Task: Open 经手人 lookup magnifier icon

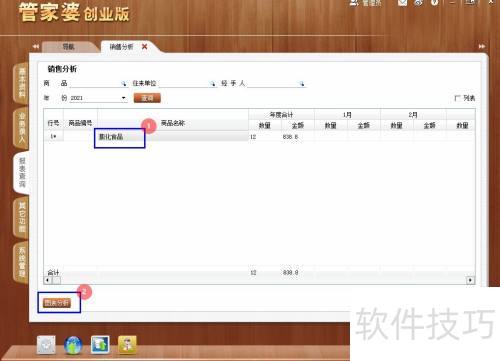Action: 301,84
